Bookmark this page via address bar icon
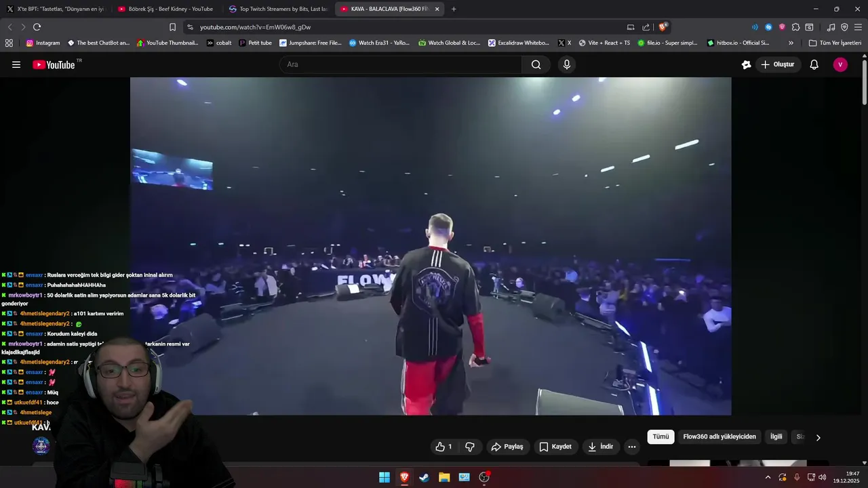This screenshot has width=868, height=488. pyautogui.click(x=172, y=27)
